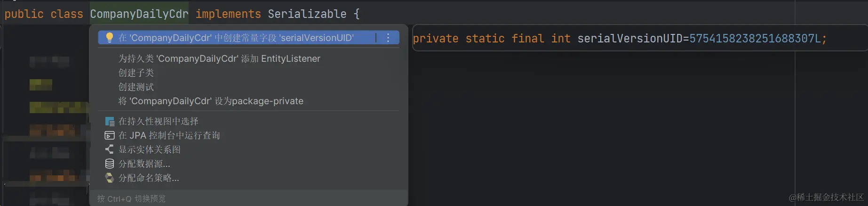Open the three-dot more options button
This screenshot has width=868, height=206.
pyautogui.click(x=388, y=38)
